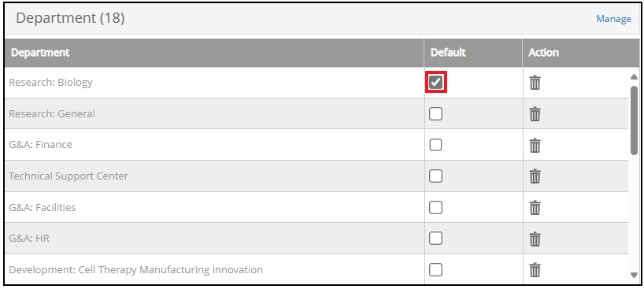Delete Technical Support Center row
This screenshot has height=289, width=644.
coord(535,176)
